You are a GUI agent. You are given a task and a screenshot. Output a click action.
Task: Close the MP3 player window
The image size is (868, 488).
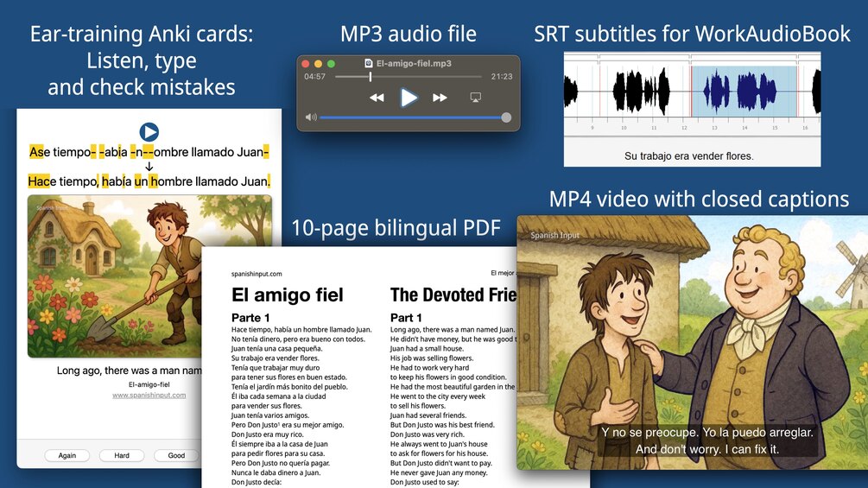coord(306,64)
